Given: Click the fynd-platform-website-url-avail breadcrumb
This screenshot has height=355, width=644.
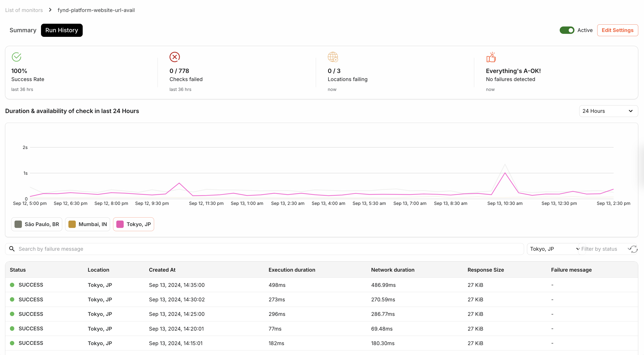Looking at the screenshot, I should click(96, 10).
